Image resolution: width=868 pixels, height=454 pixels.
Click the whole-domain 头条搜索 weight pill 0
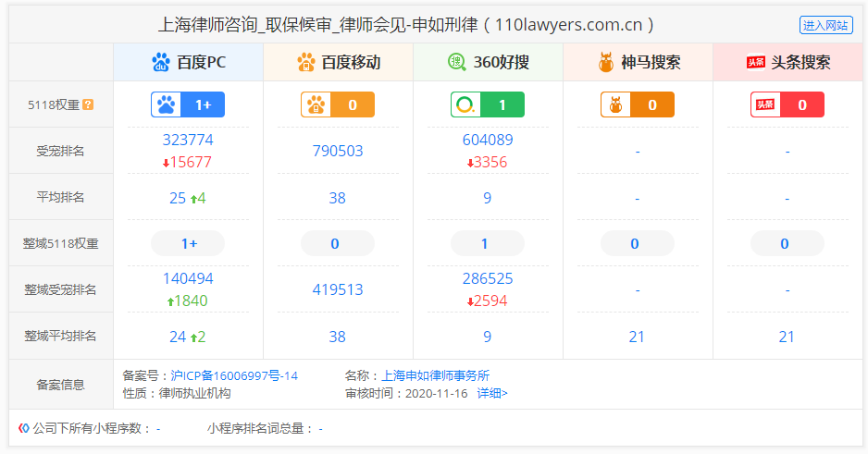tap(787, 243)
